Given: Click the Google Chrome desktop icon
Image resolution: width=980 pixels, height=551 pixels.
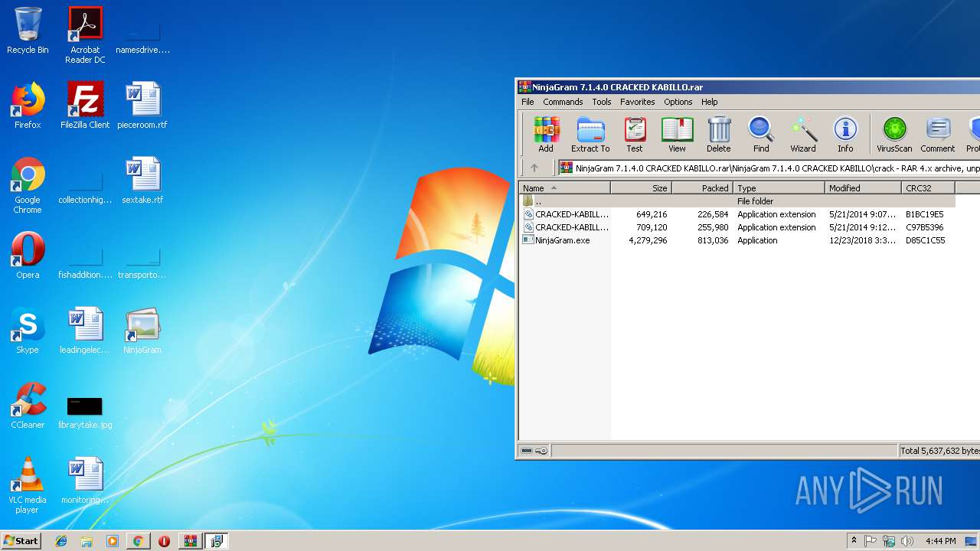Looking at the screenshot, I should tap(28, 185).
